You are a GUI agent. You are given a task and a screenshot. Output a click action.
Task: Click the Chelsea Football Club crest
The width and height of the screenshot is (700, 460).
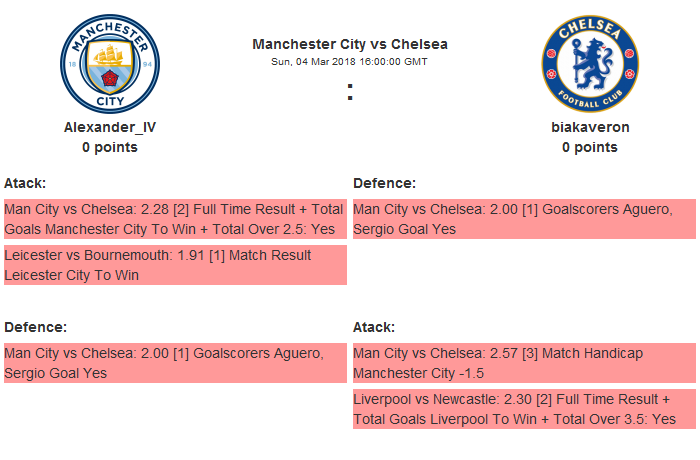[589, 65]
